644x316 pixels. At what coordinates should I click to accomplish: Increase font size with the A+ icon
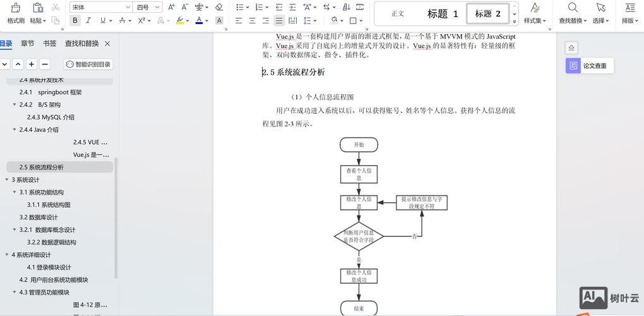(x=172, y=7)
